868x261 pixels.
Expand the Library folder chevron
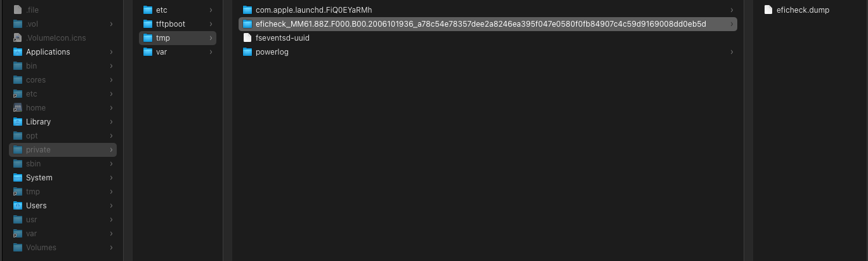coord(112,122)
